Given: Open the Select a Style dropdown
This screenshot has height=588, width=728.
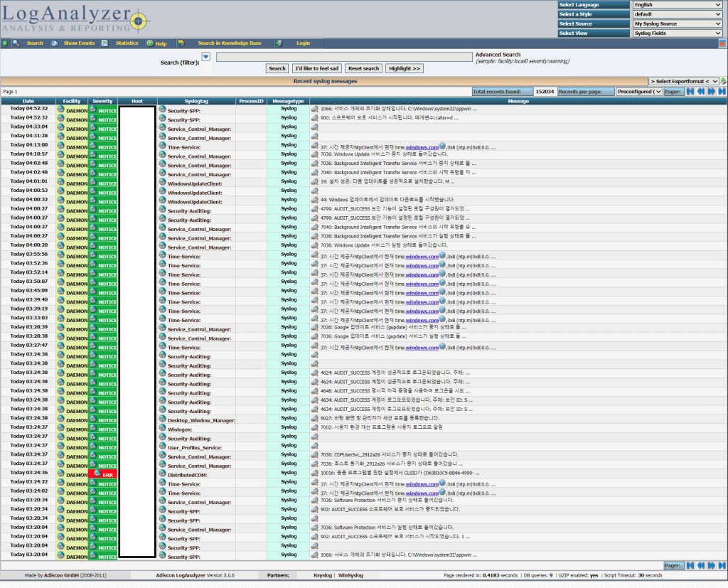Looking at the screenshot, I should (678, 14).
